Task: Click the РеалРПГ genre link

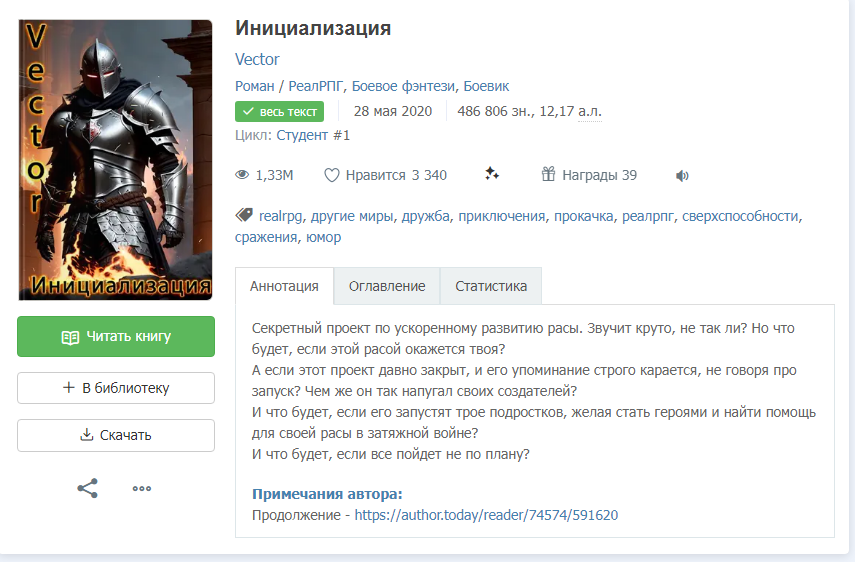Action: (316, 86)
